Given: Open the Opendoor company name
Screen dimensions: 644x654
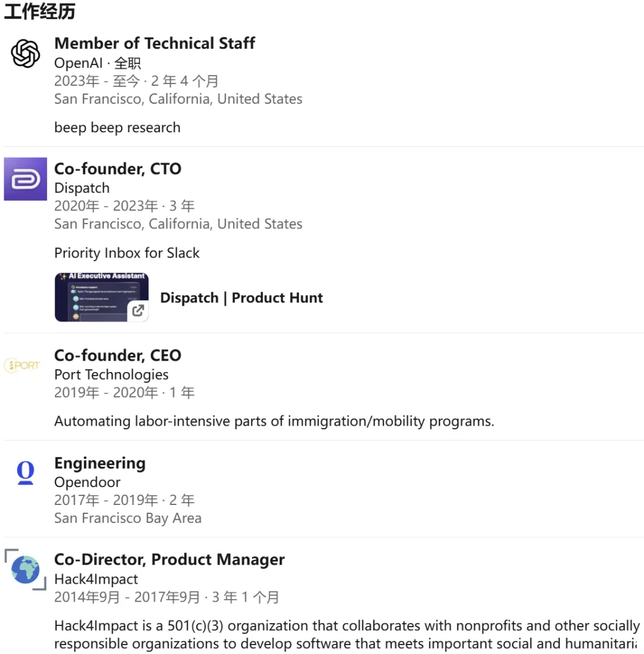Looking at the screenshot, I should (88, 482).
